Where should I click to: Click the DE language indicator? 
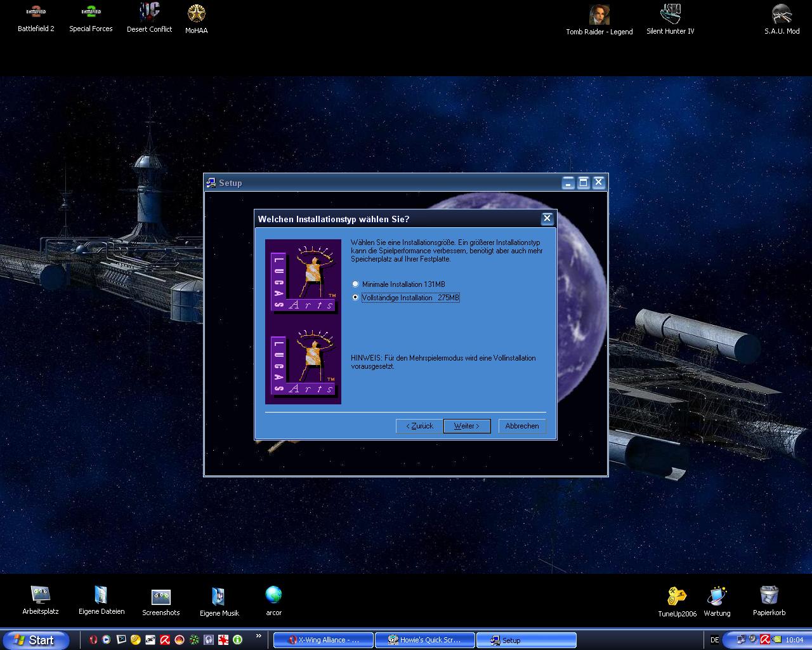pos(715,640)
